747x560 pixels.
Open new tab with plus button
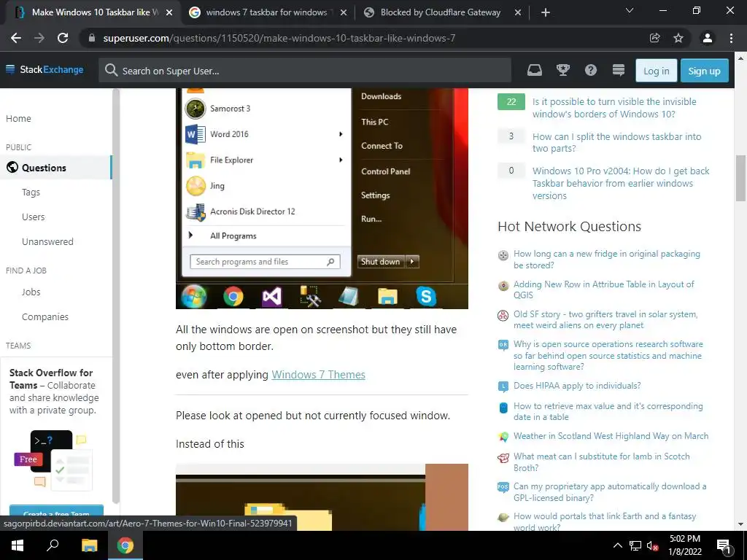tap(546, 12)
